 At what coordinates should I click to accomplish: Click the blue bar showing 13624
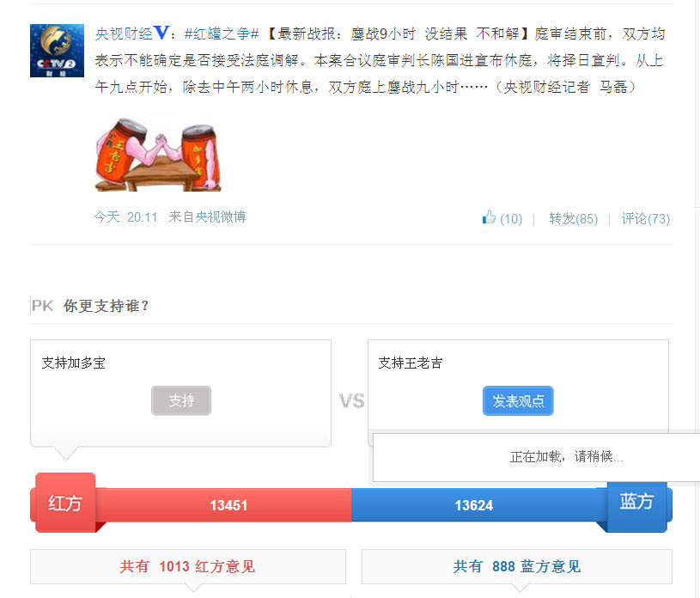click(479, 505)
